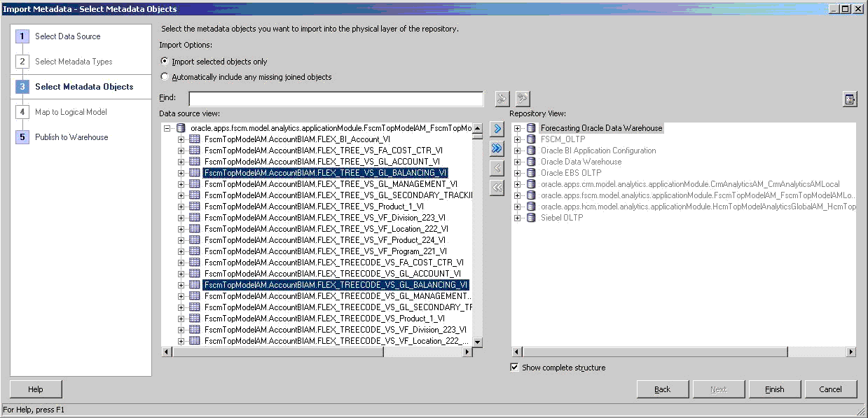The image size is (868, 418).
Task: Click the FLEX_TREE_VS_VF_Program_221_VI table icon
Action: tap(195, 251)
